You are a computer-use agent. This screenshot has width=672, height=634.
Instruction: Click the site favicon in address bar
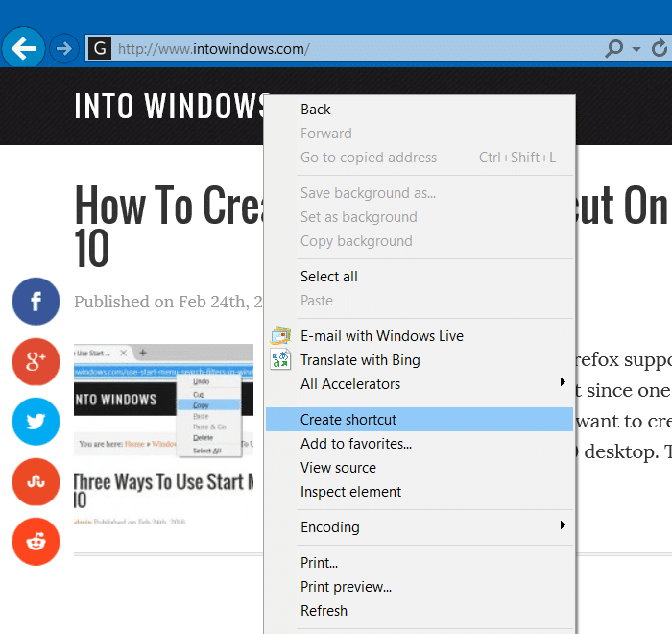[x=100, y=48]
